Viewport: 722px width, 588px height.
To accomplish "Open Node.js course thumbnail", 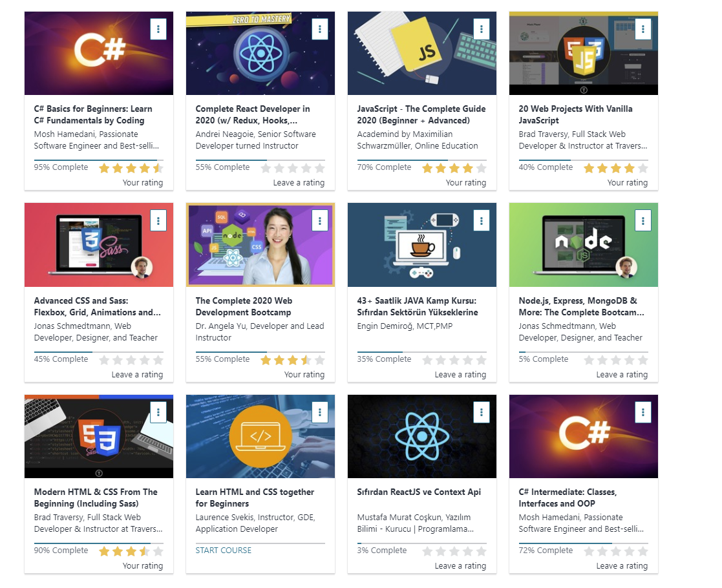I will click(x=584, y=245).
